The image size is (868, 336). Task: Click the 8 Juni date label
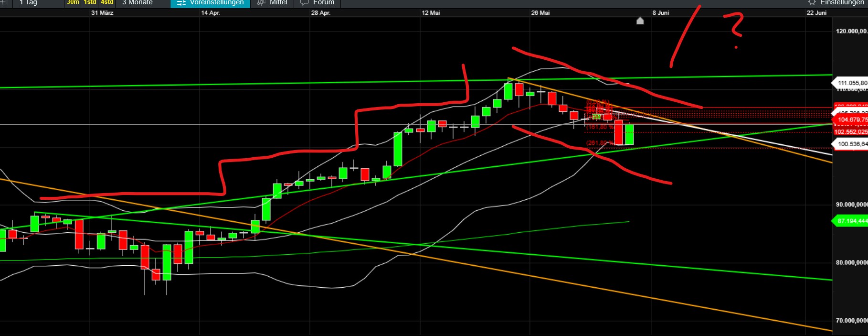pyautogui.click(x=661, y=13)
